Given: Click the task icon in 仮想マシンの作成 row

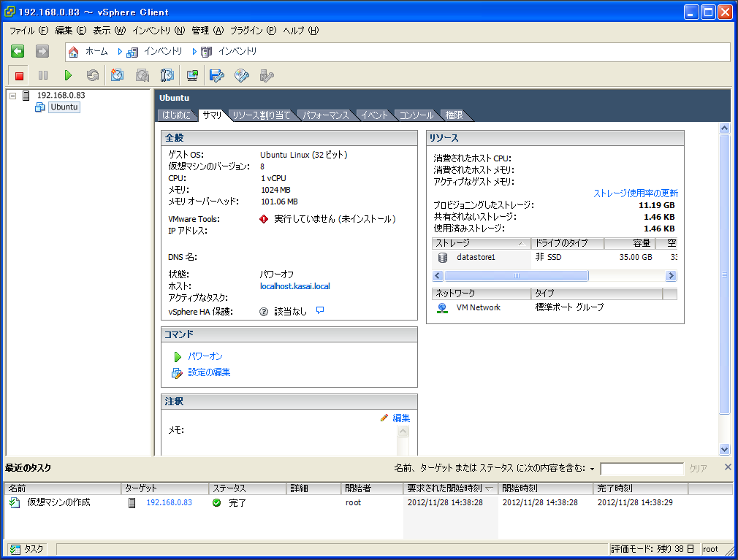Looking at the screenshot, I should [15, 502].
